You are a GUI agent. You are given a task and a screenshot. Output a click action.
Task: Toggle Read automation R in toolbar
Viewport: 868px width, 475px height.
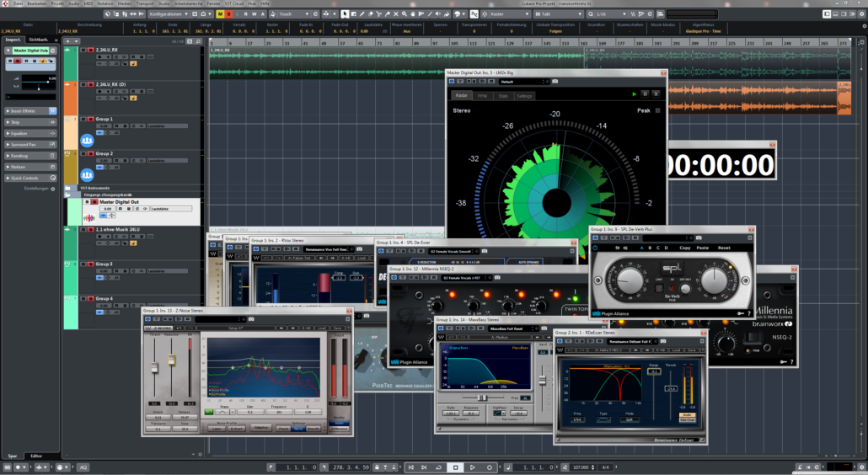click(245, 13)
